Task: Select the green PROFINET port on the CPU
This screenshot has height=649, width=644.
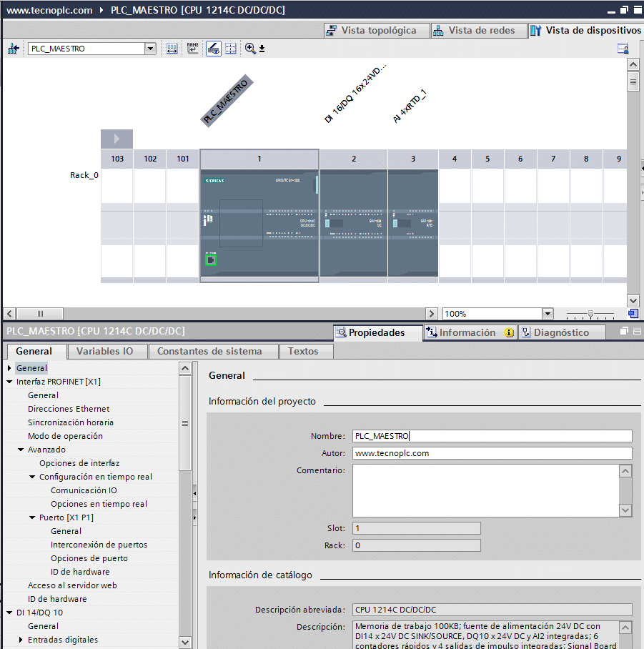Action: coord(211,260)
